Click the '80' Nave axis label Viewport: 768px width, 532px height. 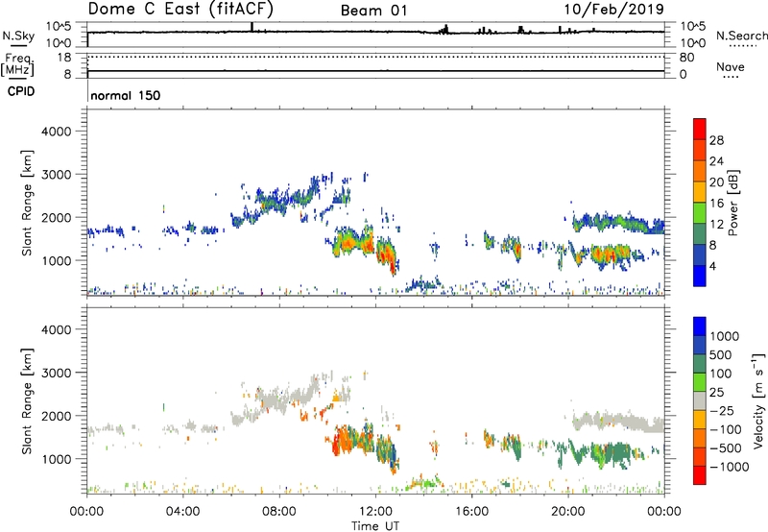click(686, 58)
